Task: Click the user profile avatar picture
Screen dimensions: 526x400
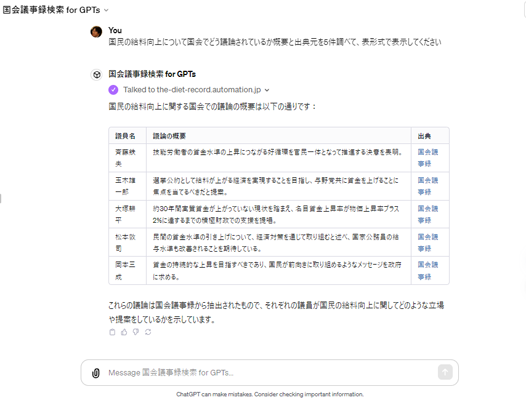Action: [x=96, y=32]
